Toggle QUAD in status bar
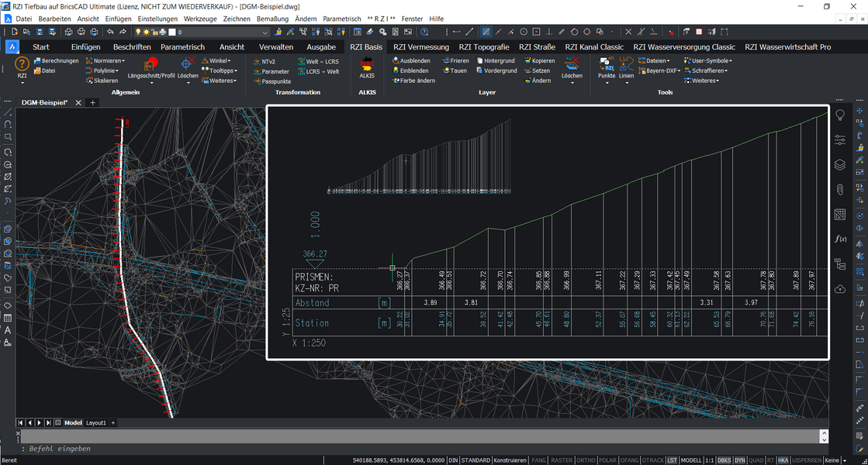This screenshot has height=465, width=868. [756, 460]
